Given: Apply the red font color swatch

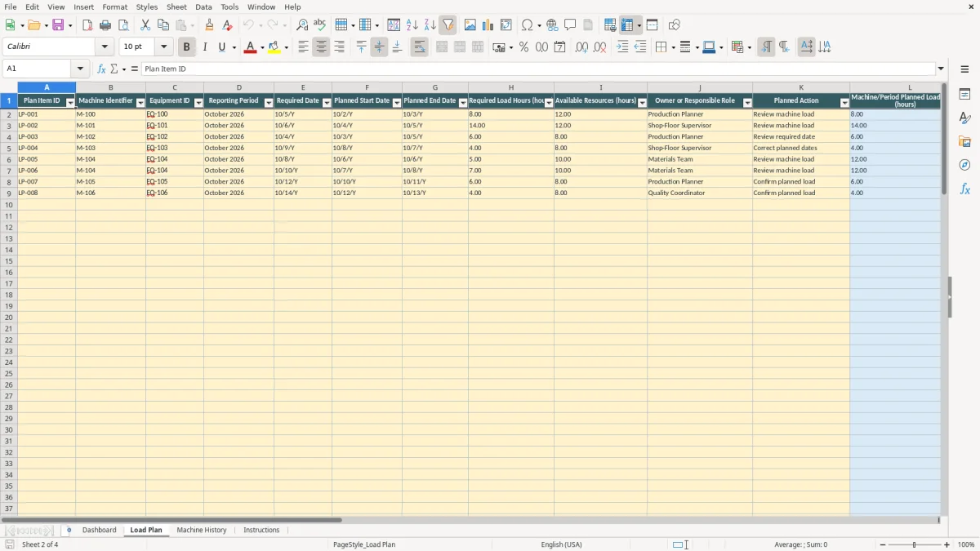Looking at the screenshot, I should (x=250, y=47).
